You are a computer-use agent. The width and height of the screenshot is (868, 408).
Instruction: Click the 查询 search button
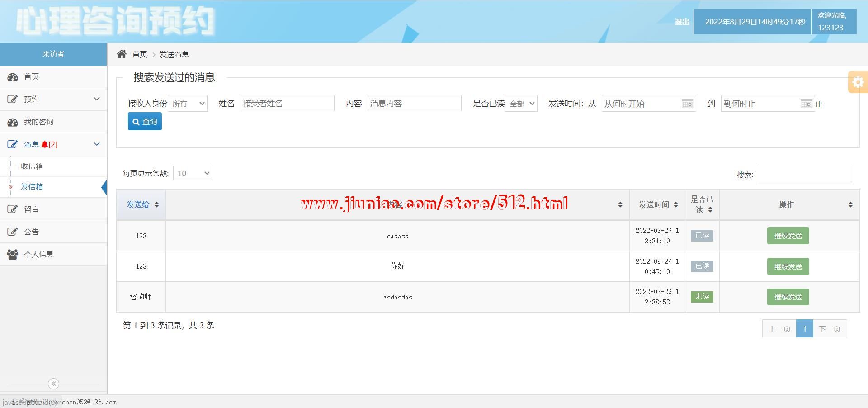click(x=145, y=122)
